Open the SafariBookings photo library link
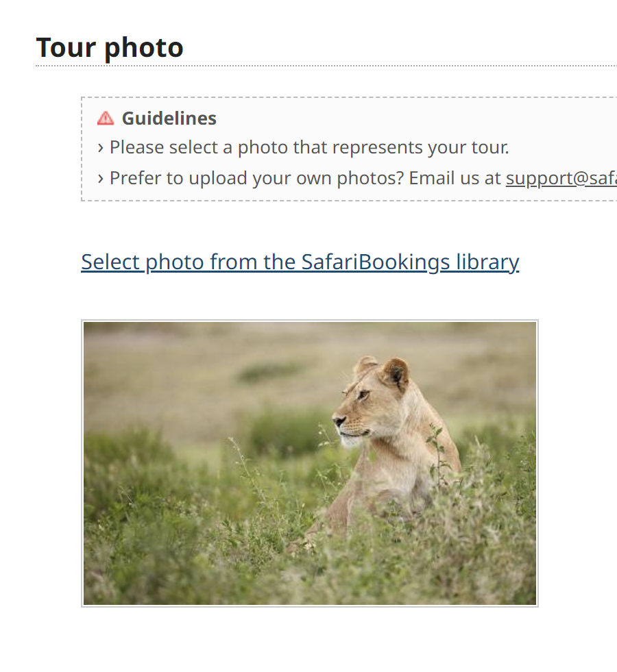617x672 pixels. pos(300,262)
